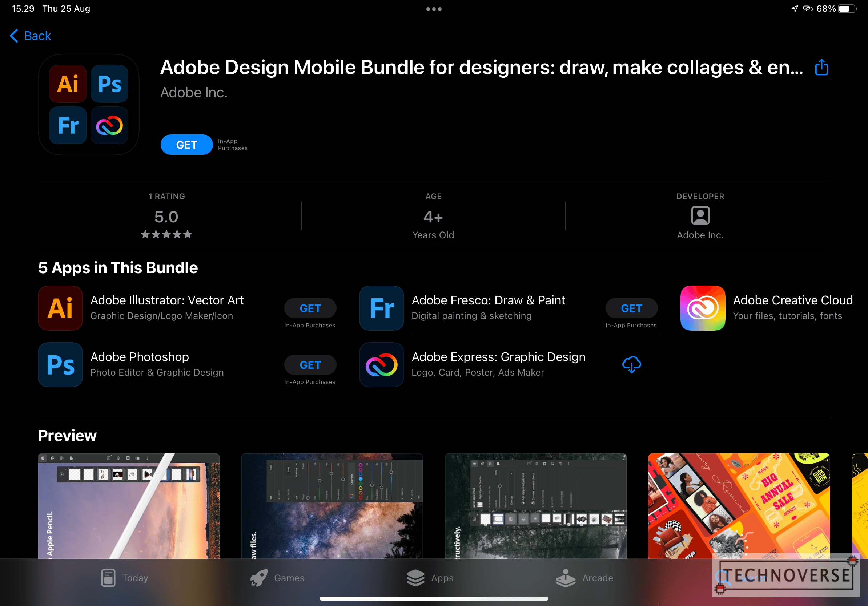868x606 pixels.
Task: Switch to the Today tab
Action: click(125, 578)
